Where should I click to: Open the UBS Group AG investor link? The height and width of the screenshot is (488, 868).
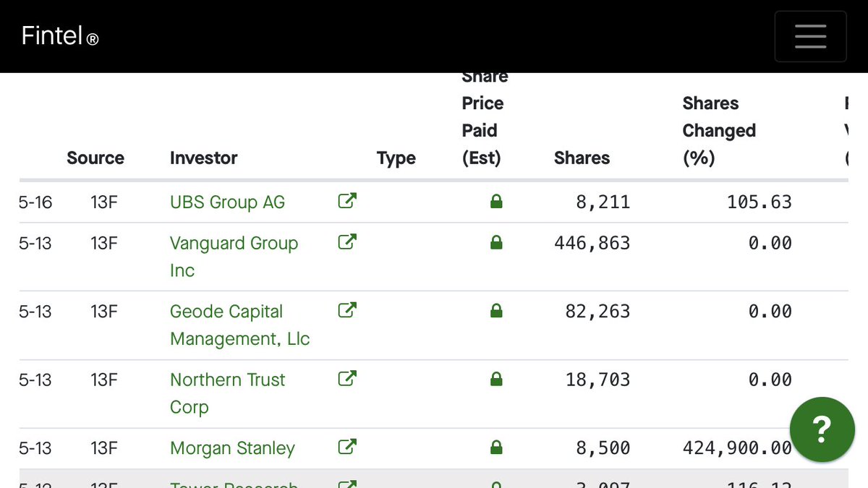[x=227, y=202]
